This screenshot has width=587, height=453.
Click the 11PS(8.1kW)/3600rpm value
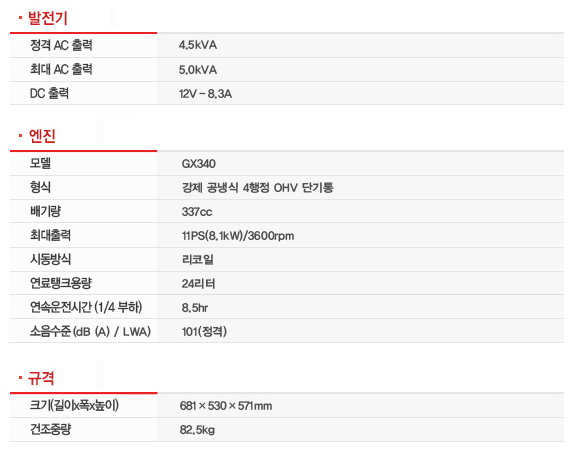click(x=238, y=236)
